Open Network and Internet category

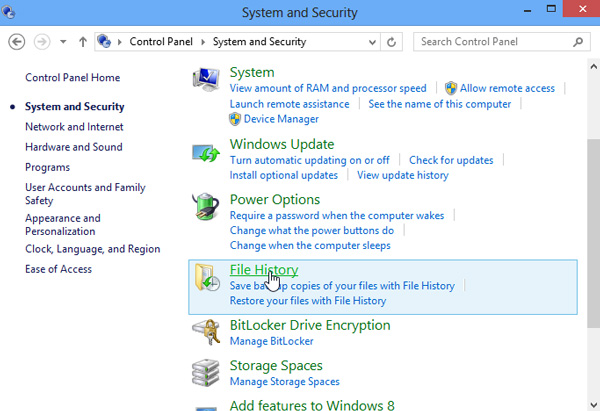click(x=74, y=127)
